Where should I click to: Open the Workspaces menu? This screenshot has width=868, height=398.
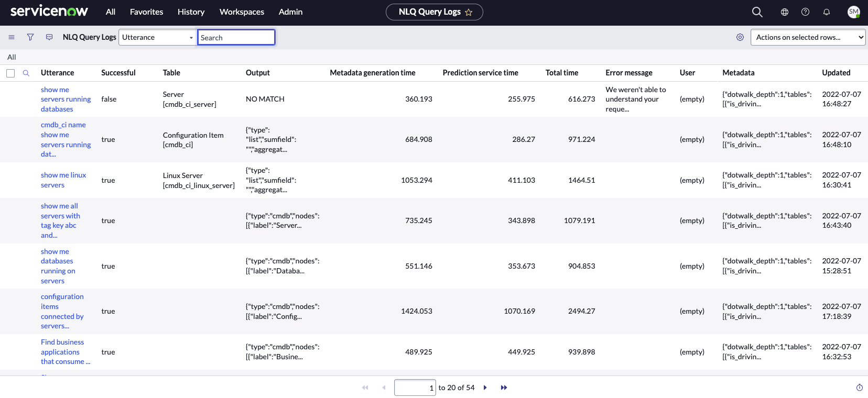242,12
